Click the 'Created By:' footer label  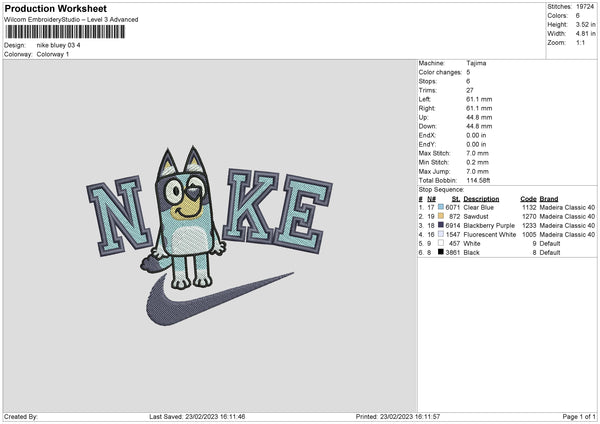21,416
